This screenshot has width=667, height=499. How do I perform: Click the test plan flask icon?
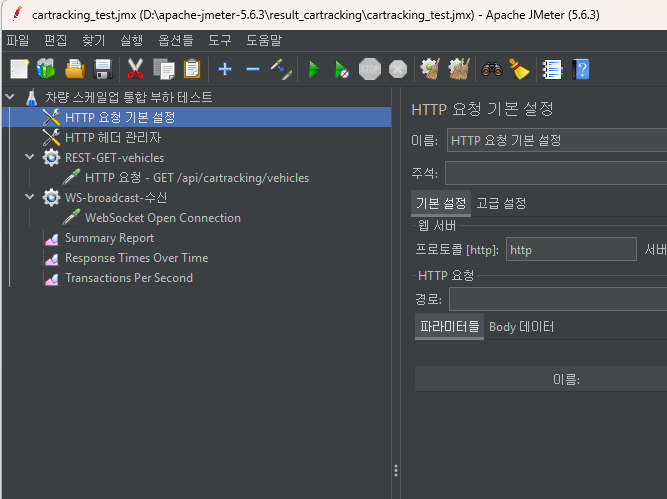click(x=31, y=97)
